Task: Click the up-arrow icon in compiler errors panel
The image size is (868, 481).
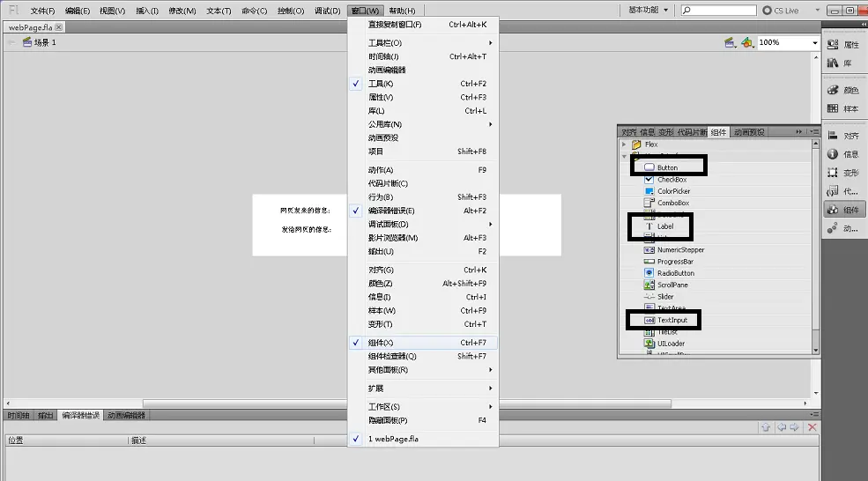Action: click(x=766, y=427)
